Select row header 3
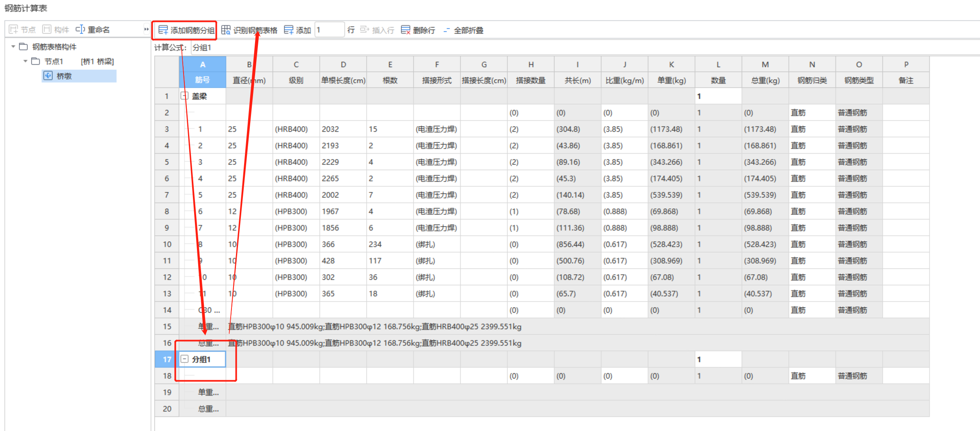The image size is (980, 431). (x=167, y=129)
